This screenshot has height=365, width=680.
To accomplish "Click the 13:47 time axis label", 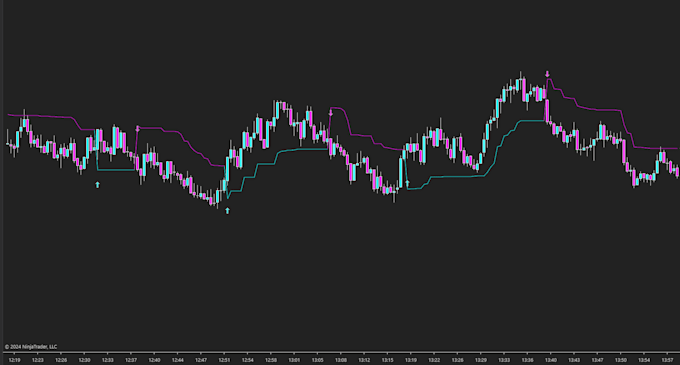I will pyautogui.click(x=598, y=360).
